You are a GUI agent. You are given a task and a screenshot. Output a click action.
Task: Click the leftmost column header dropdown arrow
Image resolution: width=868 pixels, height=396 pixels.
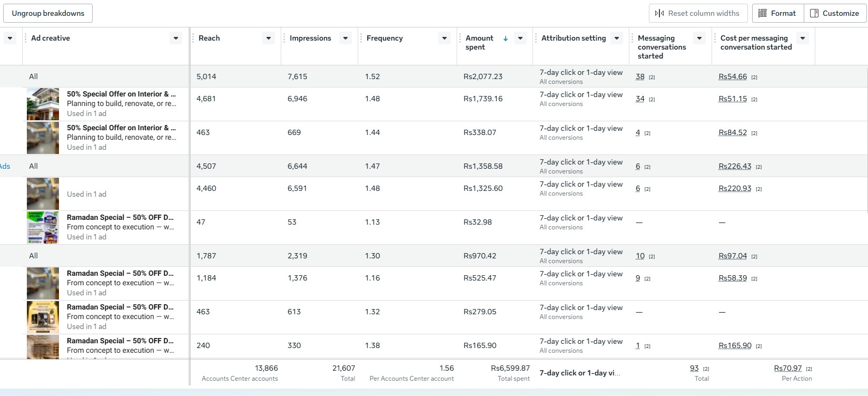[x=10, y=38]
